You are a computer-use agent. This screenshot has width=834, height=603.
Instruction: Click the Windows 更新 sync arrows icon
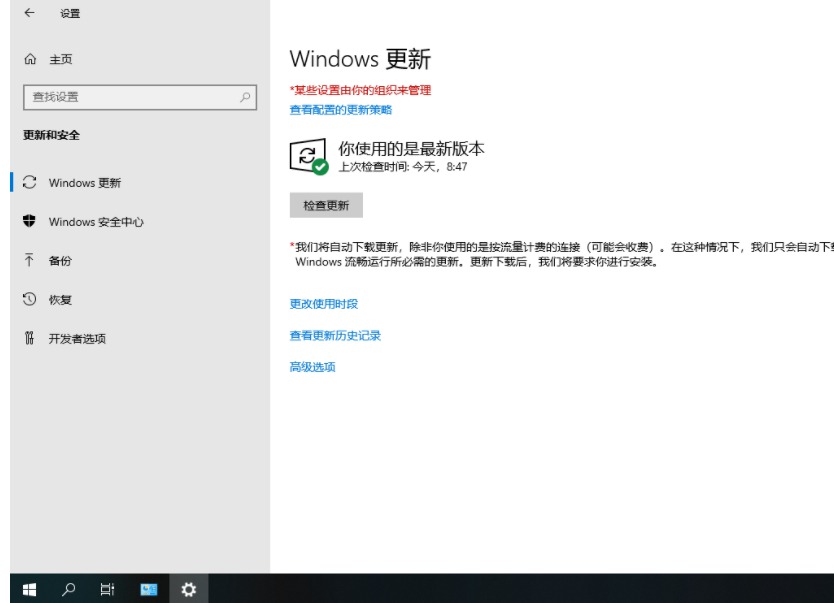point(29,182)
